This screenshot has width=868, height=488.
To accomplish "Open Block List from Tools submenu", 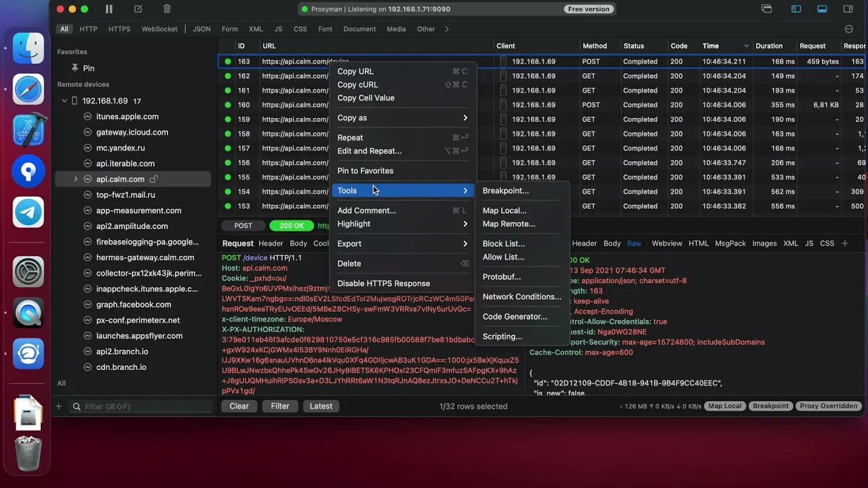I will coord(522,244).
